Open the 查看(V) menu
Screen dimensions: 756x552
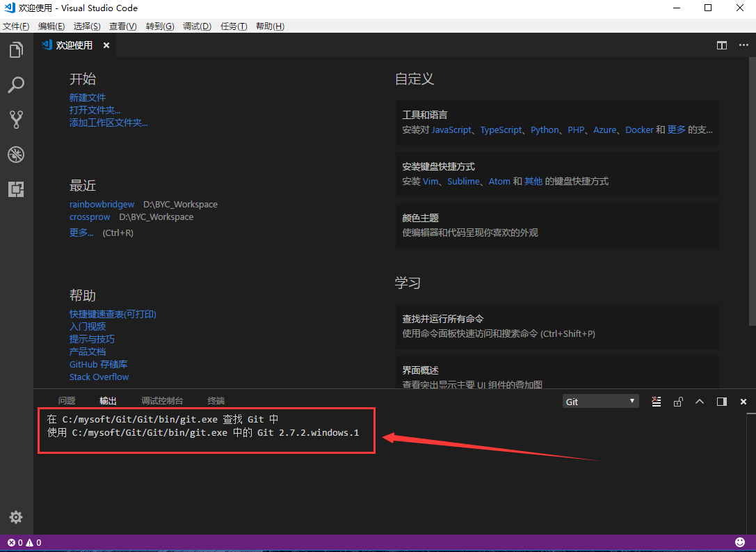tap(123, 26)
